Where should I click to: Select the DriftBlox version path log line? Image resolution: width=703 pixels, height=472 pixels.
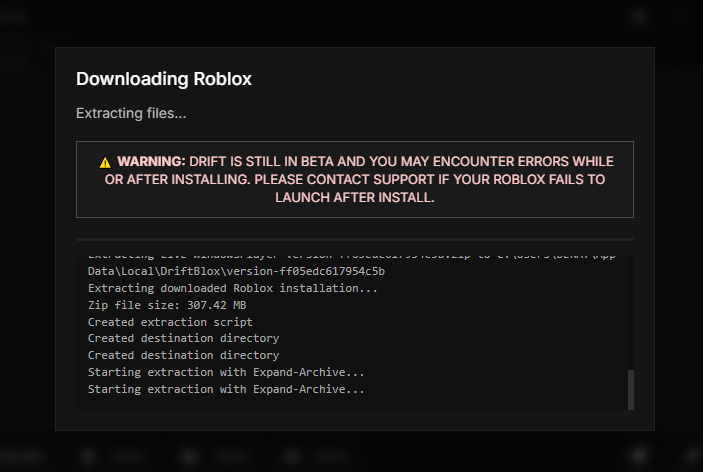(236, 271)
